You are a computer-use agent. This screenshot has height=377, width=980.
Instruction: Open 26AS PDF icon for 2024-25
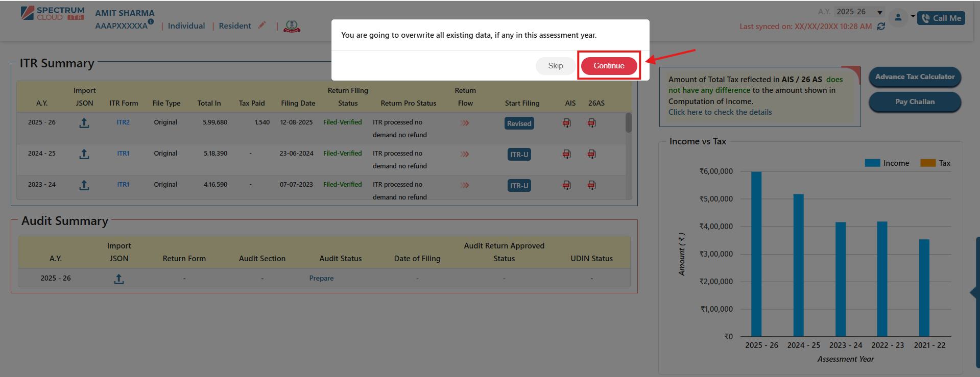pyautogui.click(x=591, y=154)
